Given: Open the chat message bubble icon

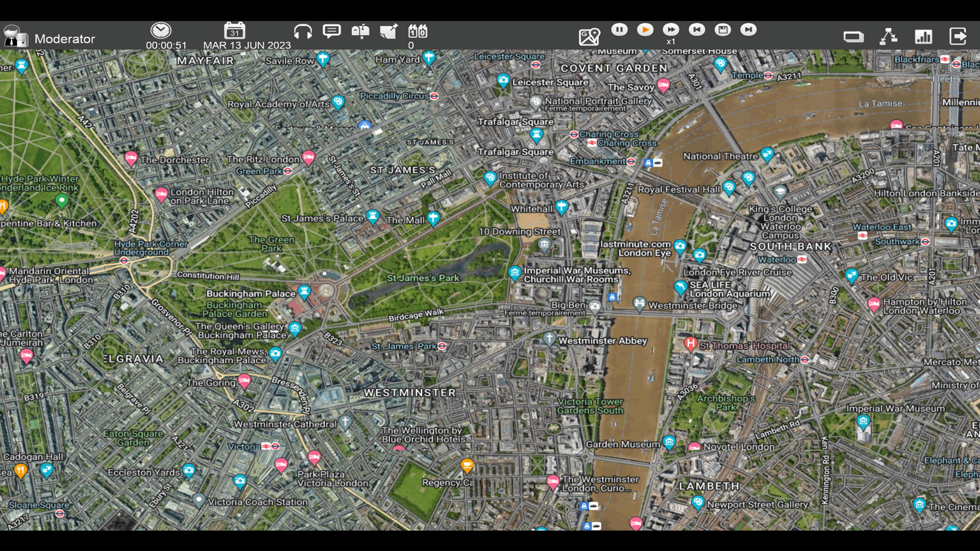Looking at the screenshot, I should (x=332, y=32).
